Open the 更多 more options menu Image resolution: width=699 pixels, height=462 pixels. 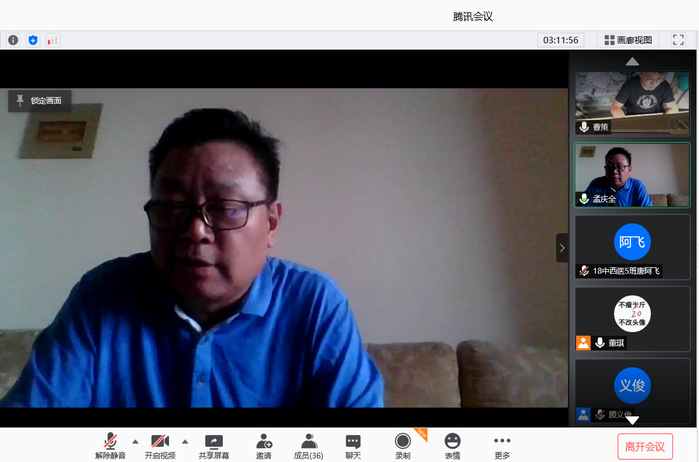point(502,444)
